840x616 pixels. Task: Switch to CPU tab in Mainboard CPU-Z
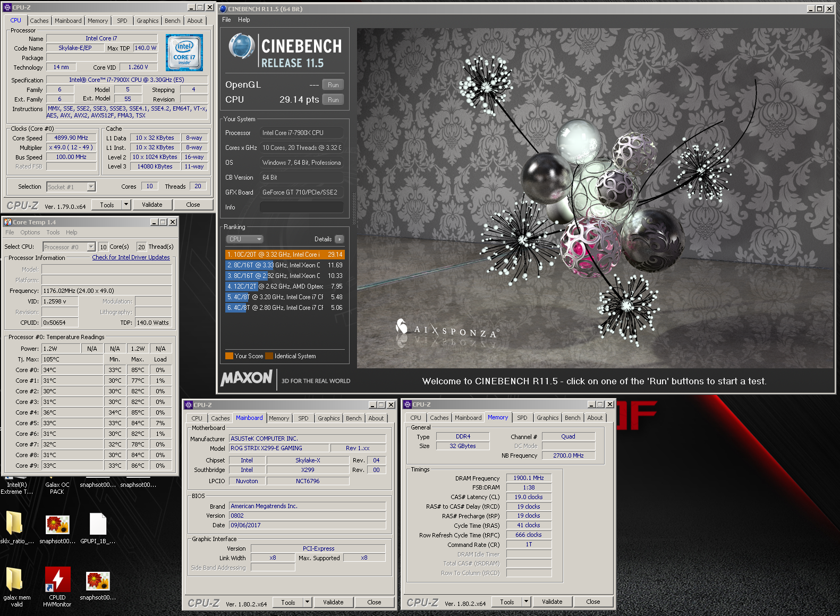(197, 418)
